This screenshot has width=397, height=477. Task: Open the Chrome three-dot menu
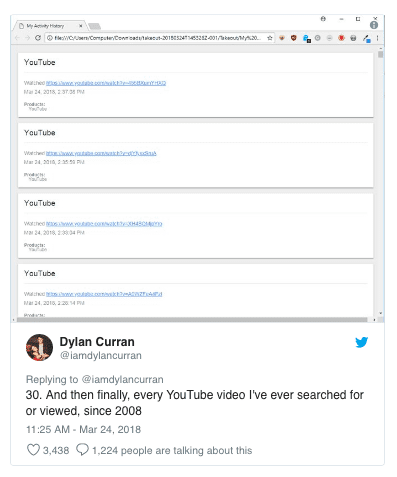click(377, 38)
